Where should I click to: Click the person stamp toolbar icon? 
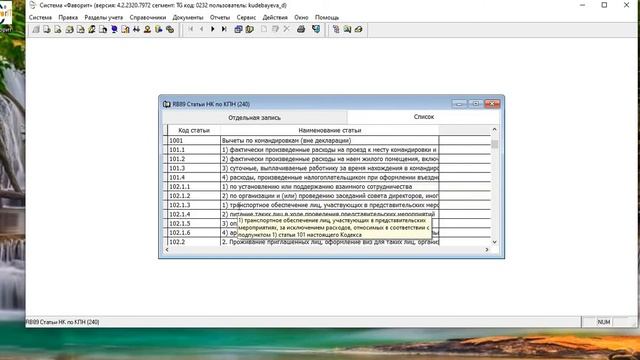(147, 29)
